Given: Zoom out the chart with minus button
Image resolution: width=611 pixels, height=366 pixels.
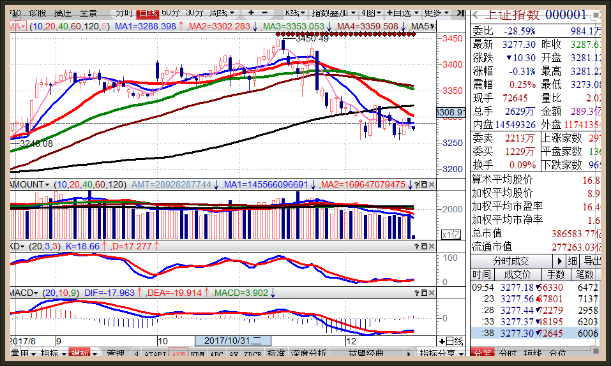Looking at the screenshot, I should pos(265,13).
